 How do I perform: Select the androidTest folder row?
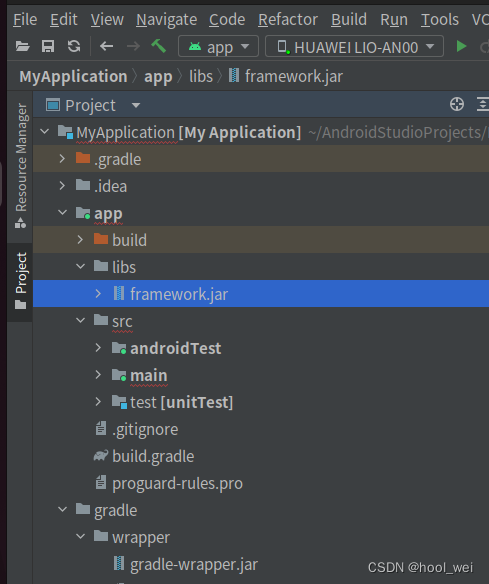pyautogui.click(x=261, y=348)
